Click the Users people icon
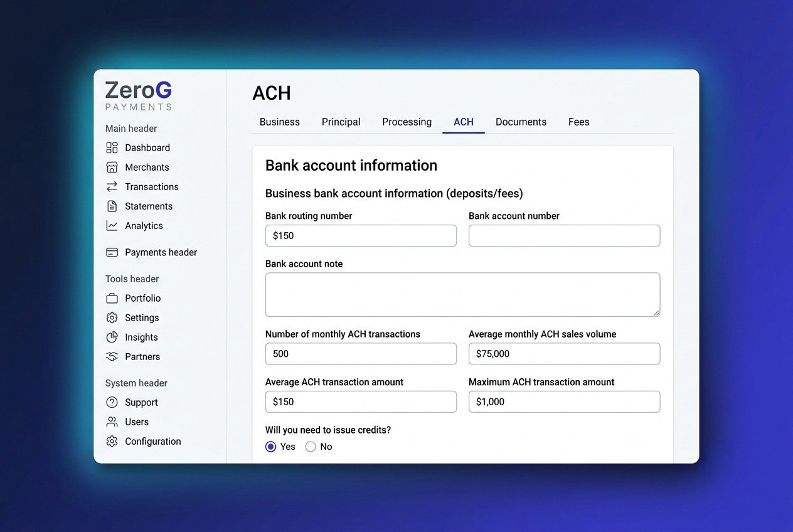The width and height of the screenshot is (793, 532). click(112, 422)
